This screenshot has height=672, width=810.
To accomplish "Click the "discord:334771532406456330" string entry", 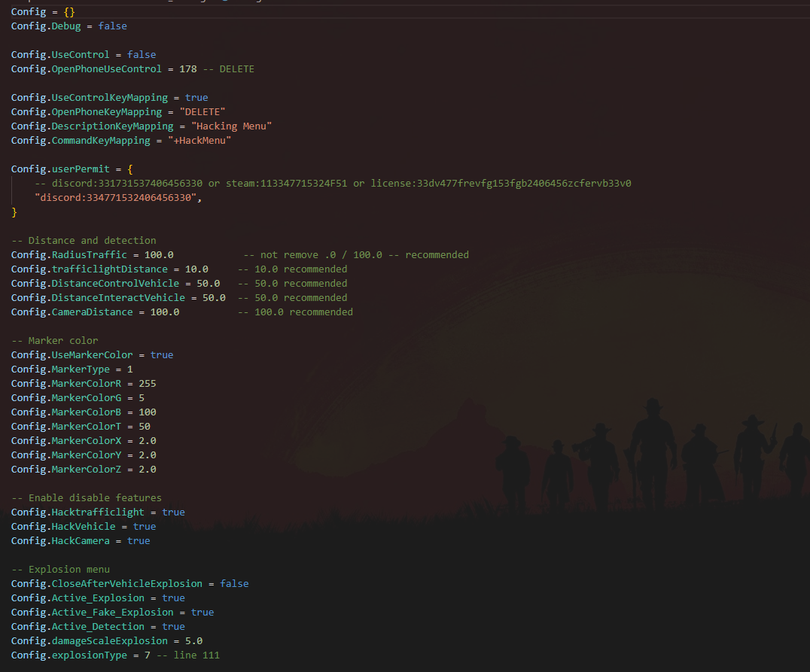I will tap(118, 198).
